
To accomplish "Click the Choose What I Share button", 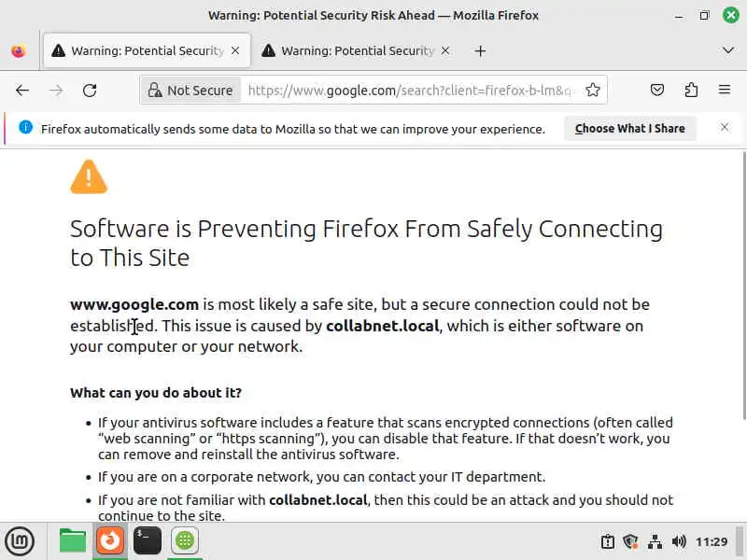I will tap(629, 129).
